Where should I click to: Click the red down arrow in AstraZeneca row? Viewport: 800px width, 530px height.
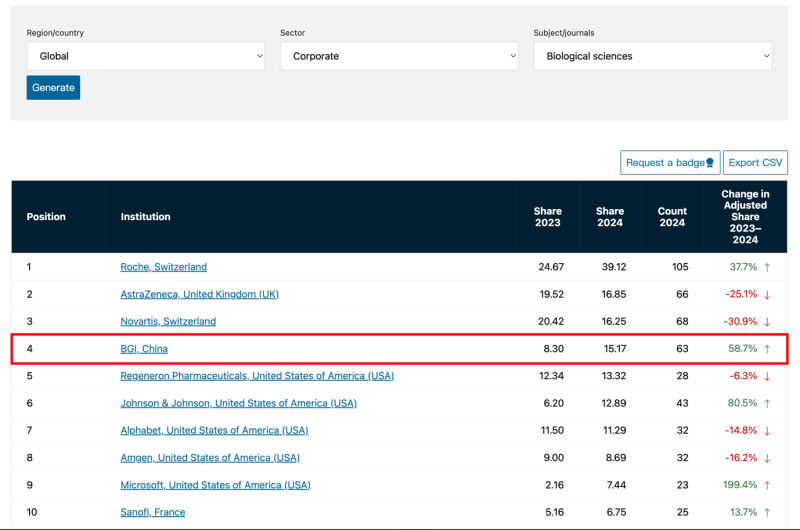click(767, 295)
